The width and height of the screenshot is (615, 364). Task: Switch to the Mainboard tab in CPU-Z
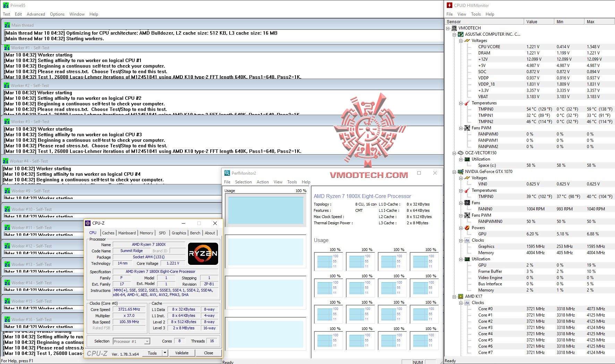click(x=127, y=233)
